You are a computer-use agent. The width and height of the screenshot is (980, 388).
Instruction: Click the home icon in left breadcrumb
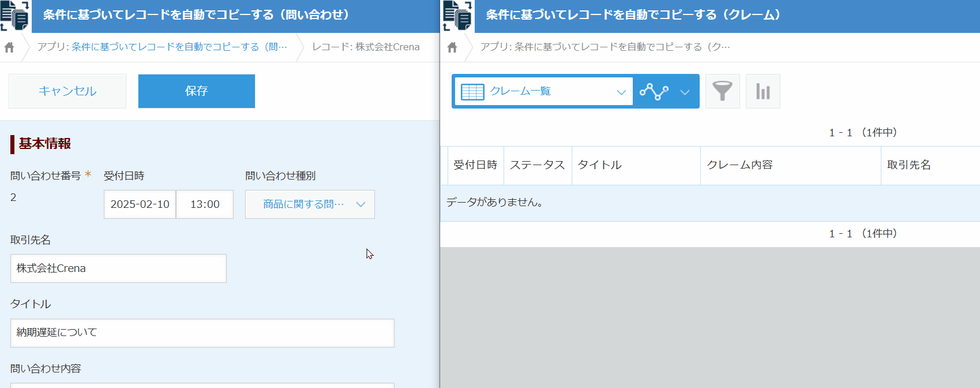9,47
